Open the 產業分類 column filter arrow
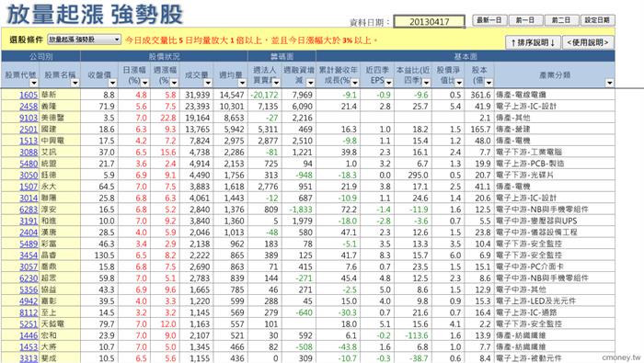The height and width of the screenshot is (363, 644). point(609,83)
